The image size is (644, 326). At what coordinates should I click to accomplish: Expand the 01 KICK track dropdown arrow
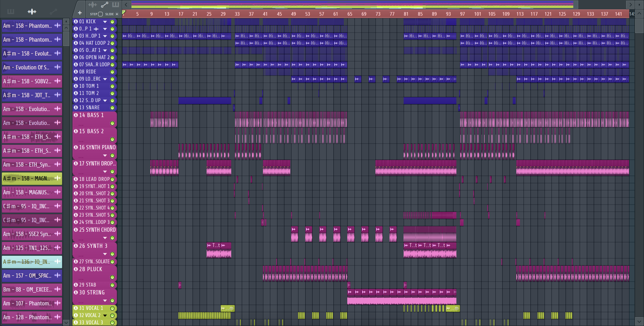[105, 22]
